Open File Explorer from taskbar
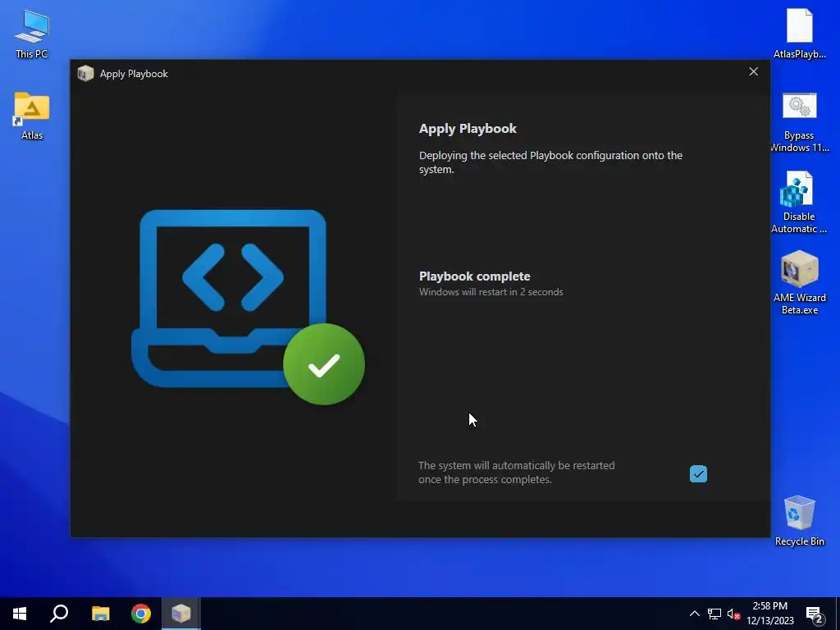 100,614
